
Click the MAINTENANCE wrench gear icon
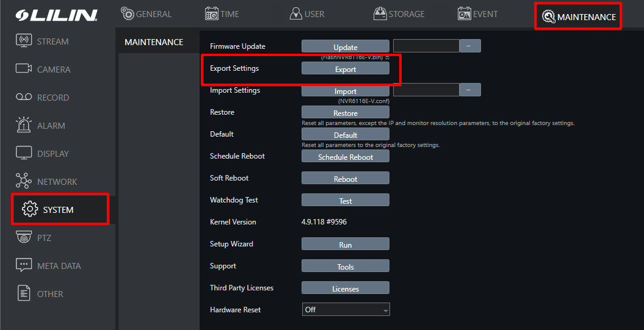coord(548,16)
